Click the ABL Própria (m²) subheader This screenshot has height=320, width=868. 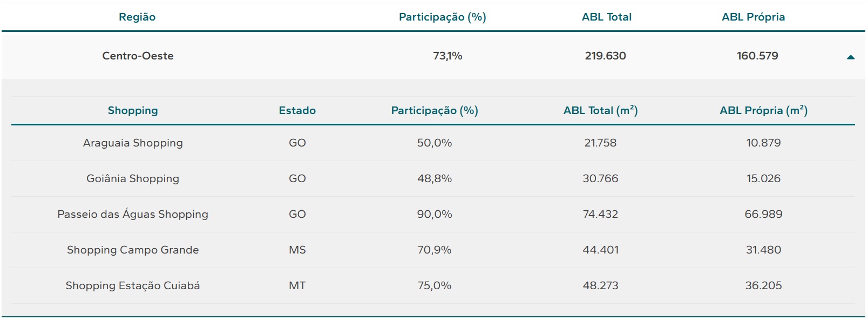pyautogui.click(x=763, y=110)
